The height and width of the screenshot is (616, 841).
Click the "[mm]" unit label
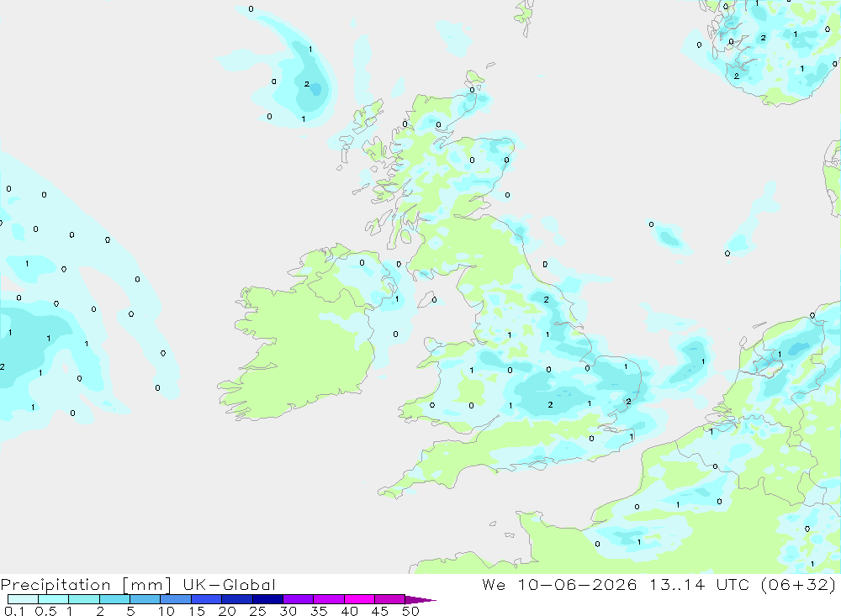tap(146, 585)
